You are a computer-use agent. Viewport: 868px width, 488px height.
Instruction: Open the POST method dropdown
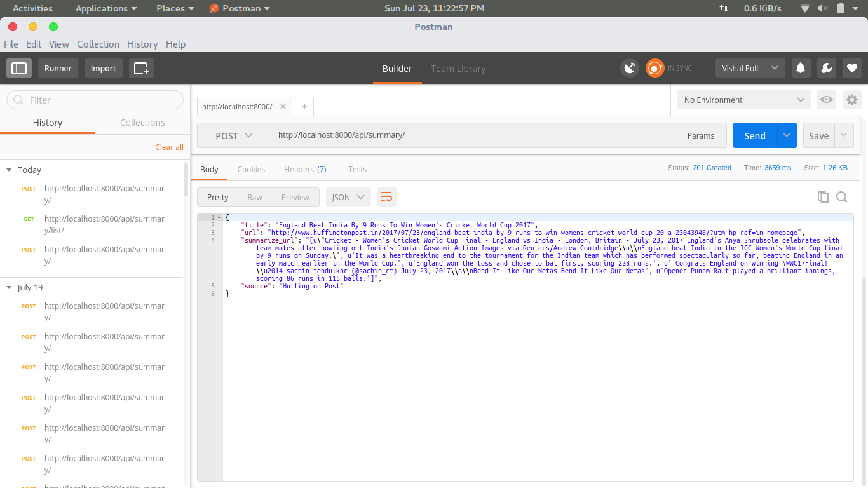pos(234,135)
